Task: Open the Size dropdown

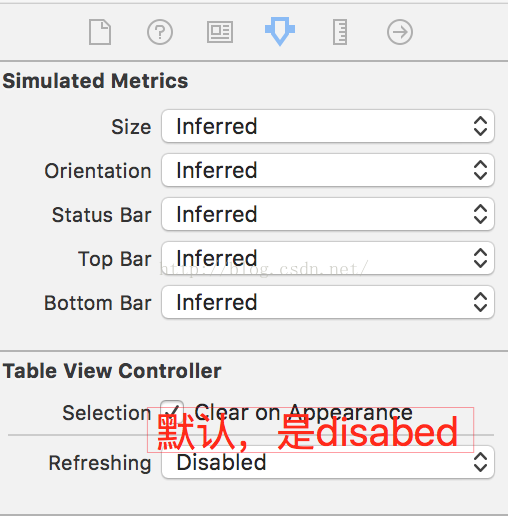Action: 328,126
